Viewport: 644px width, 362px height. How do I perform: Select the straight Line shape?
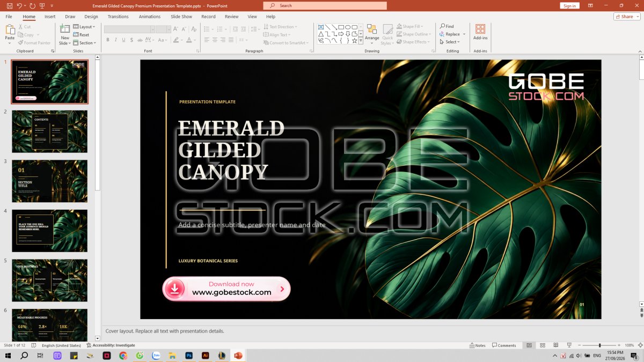click(327, 27)
